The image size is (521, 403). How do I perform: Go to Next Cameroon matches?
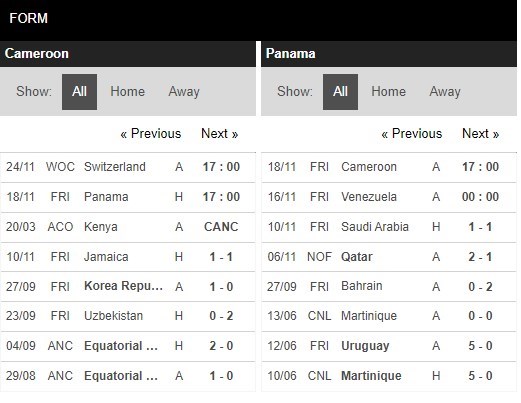pos(220,134)
